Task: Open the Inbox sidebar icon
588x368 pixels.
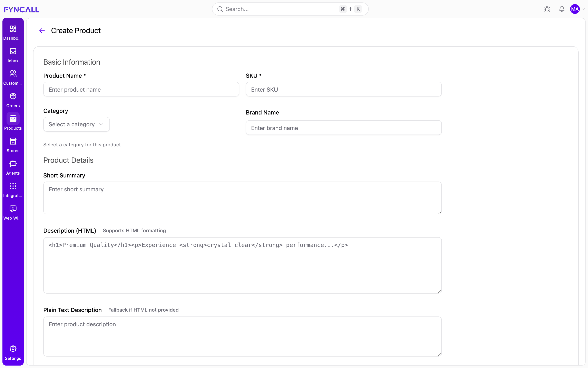Action: pyautogui.click(x=13, y=51)
